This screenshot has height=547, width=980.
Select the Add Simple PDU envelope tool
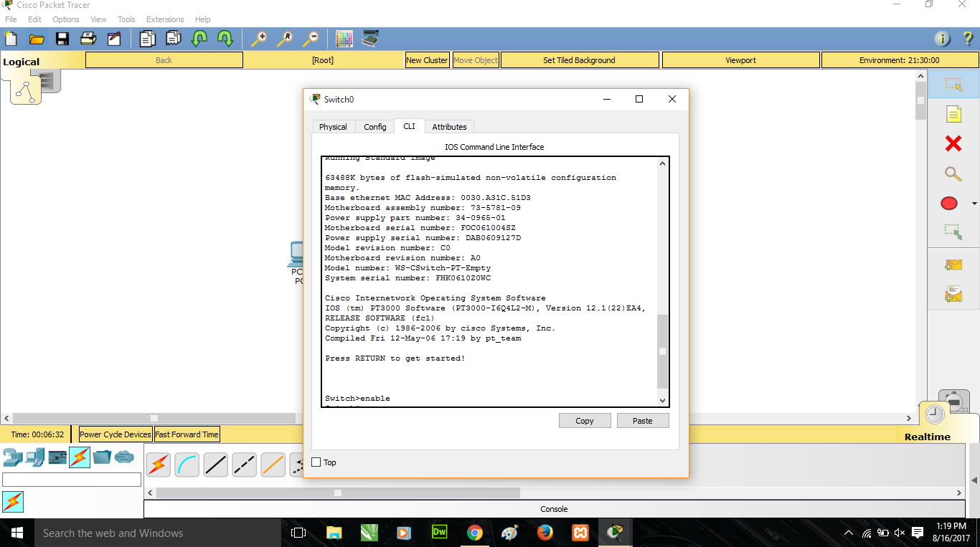coord(953,265)
